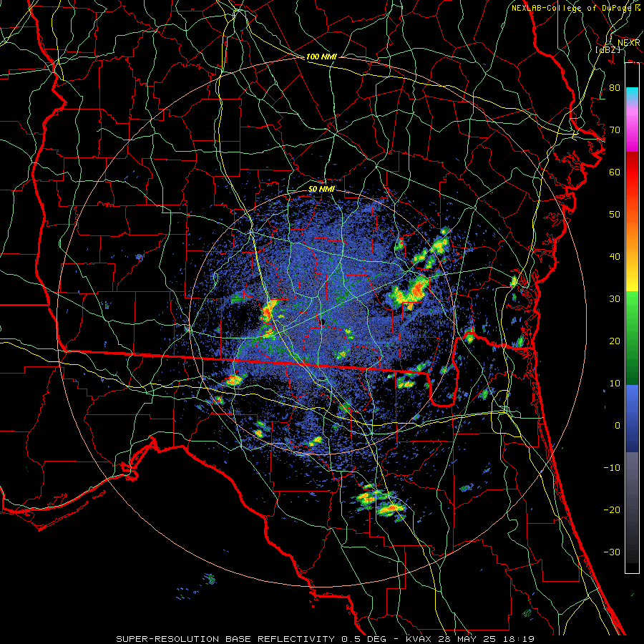Click the 70 value on the dBZ scale

click(x=615, y=130)
